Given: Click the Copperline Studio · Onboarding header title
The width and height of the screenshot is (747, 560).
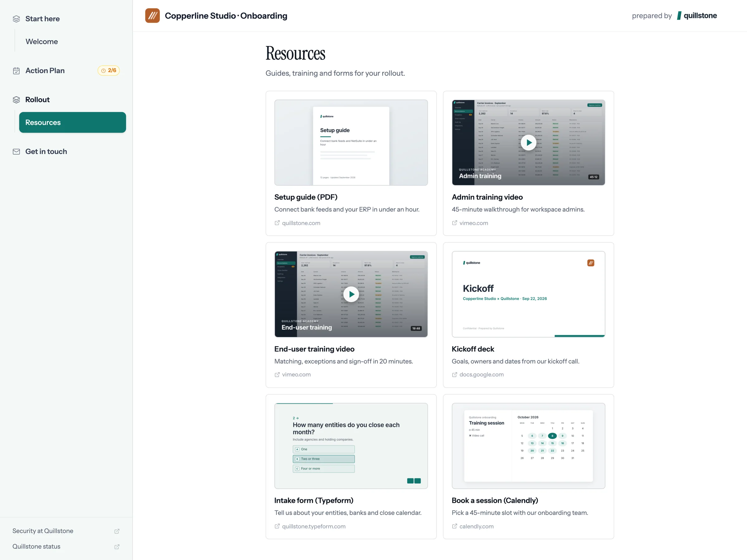Looking at the screenshot, I should coord(226,16).
